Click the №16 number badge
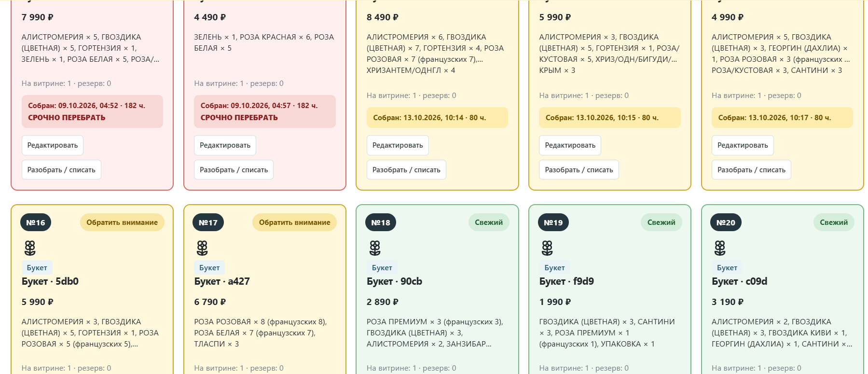Screen dimensions: 868x374 pos(36,222)
